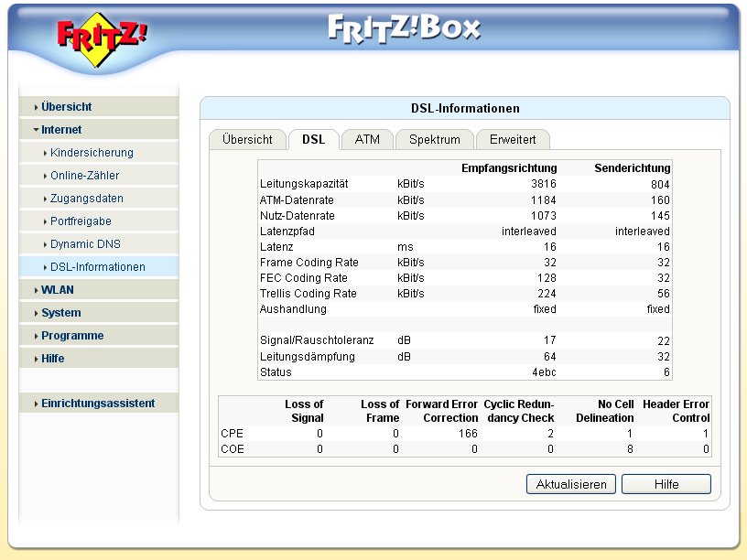Click Leitungskapazität value 3816

coord(544,184)
